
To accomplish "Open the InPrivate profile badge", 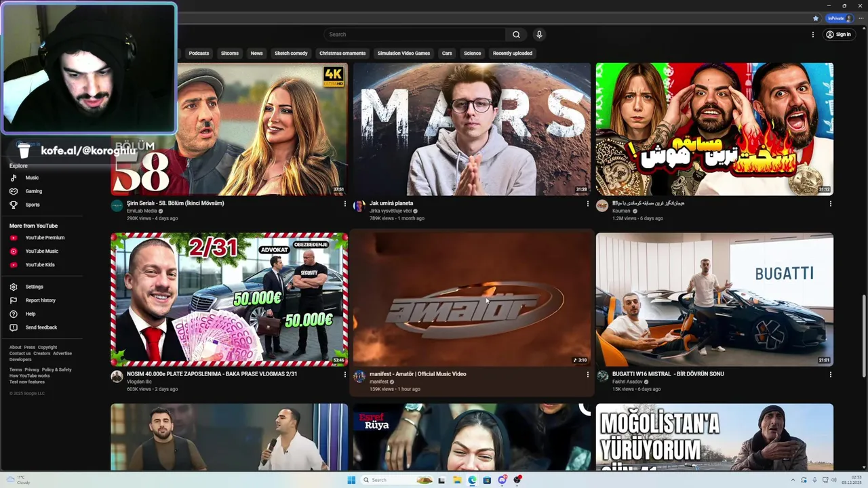I will 839,18.
